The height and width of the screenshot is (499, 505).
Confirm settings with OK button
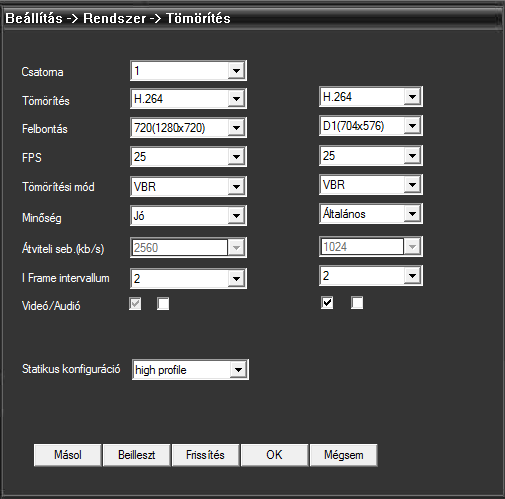point(274,455)
